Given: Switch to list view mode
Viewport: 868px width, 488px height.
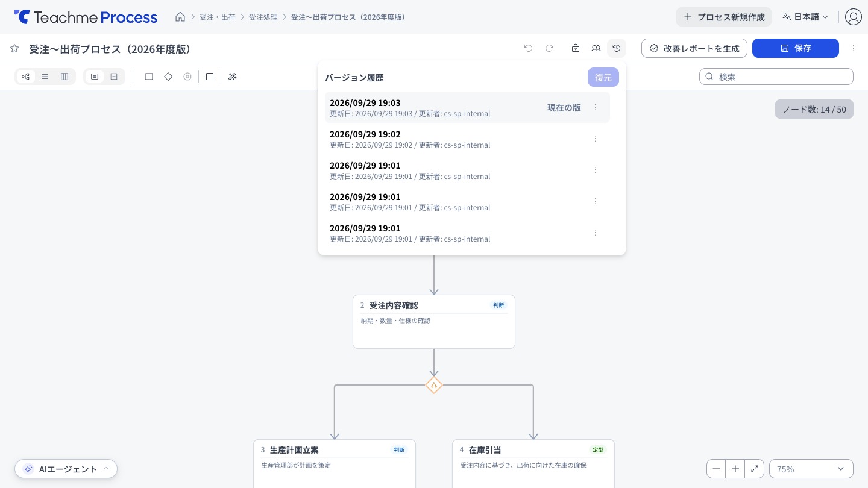Looking at the screenshot, I should coord(45,77).
